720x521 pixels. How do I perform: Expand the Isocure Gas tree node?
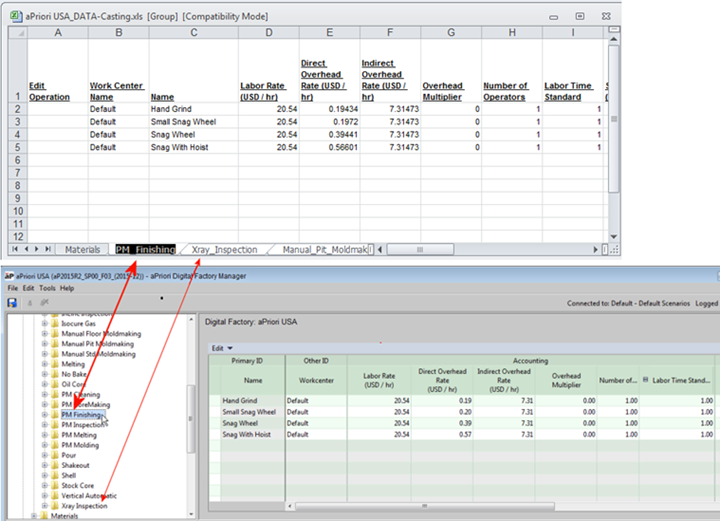[x=45, y=324]
